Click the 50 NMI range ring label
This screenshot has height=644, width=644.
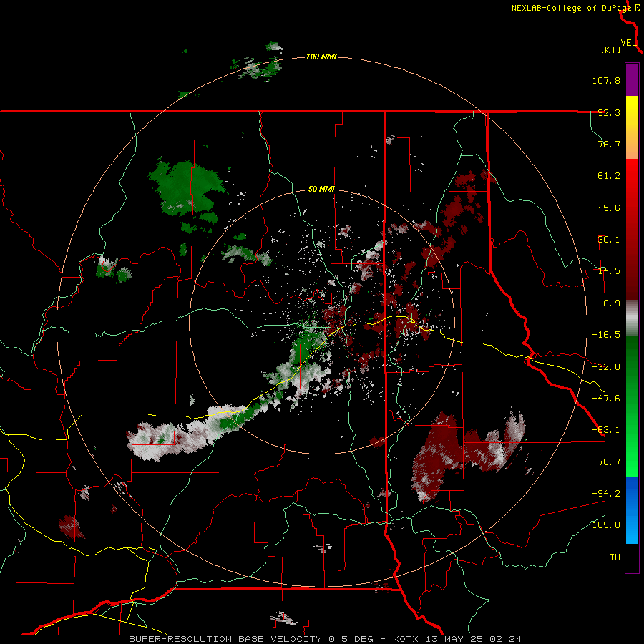[x=321, y=189]
